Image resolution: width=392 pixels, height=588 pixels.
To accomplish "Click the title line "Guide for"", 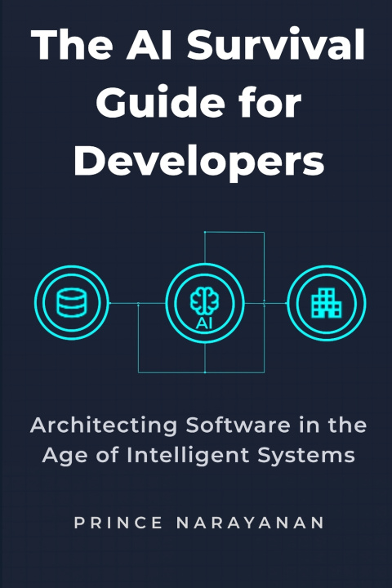I will (198, 101).
